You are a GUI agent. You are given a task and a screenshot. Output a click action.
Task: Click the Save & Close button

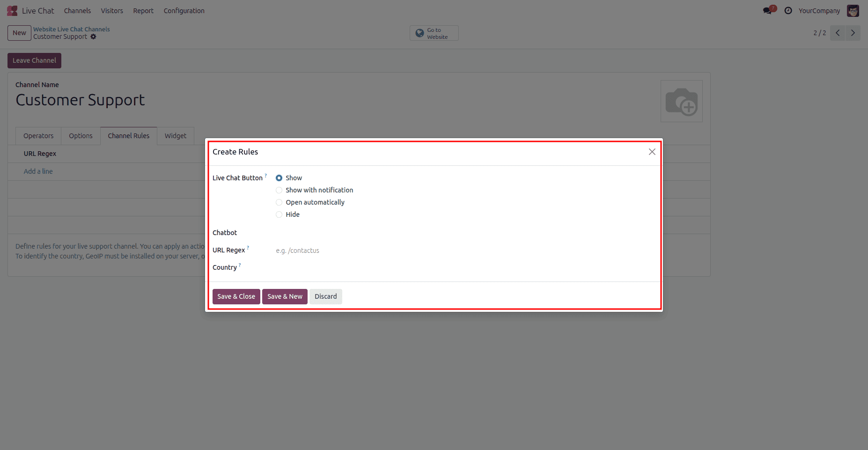click(236, 296)
